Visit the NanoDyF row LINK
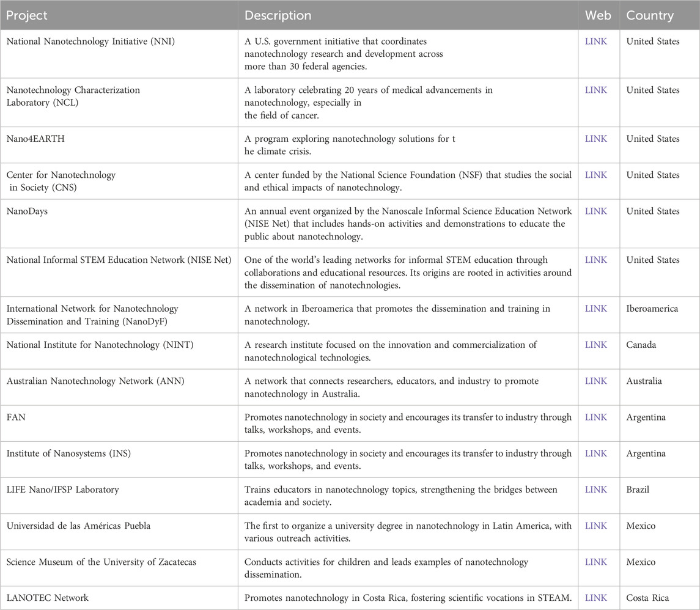Screen dimensions: 700x610 (596, 309)
